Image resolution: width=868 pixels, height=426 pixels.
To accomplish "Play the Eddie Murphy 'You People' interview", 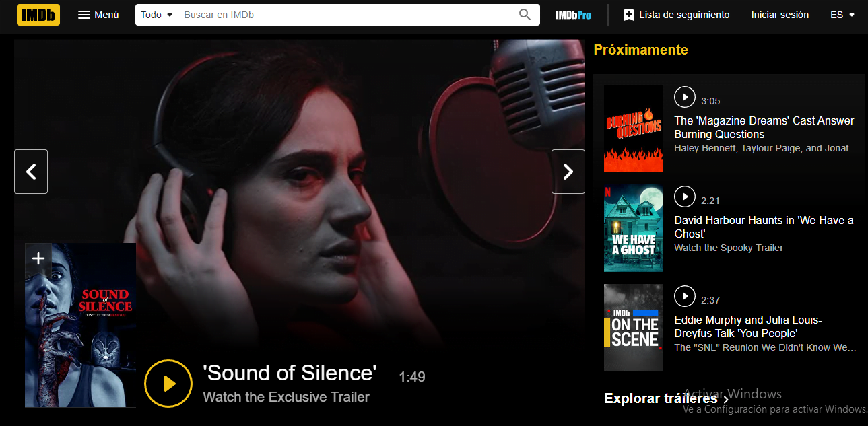I will tap(685, 296).
